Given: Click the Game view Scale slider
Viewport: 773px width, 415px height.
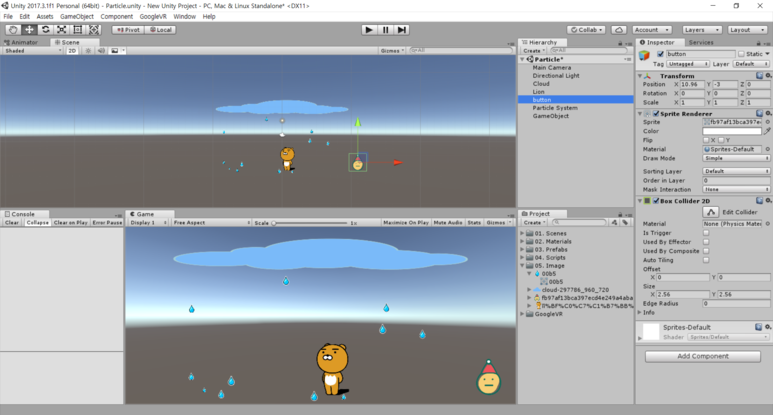Looking at the screenshot, I should [x=310, y=223].
